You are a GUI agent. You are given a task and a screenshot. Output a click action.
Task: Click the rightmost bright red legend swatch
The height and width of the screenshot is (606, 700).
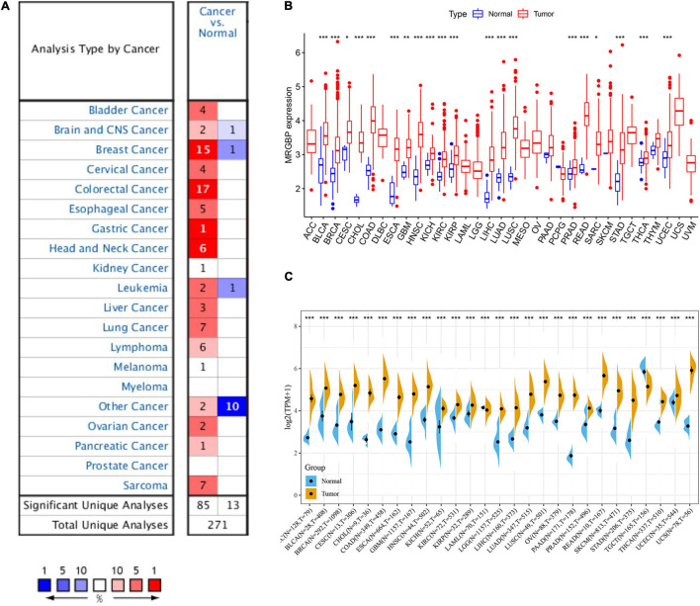(152, 583)
